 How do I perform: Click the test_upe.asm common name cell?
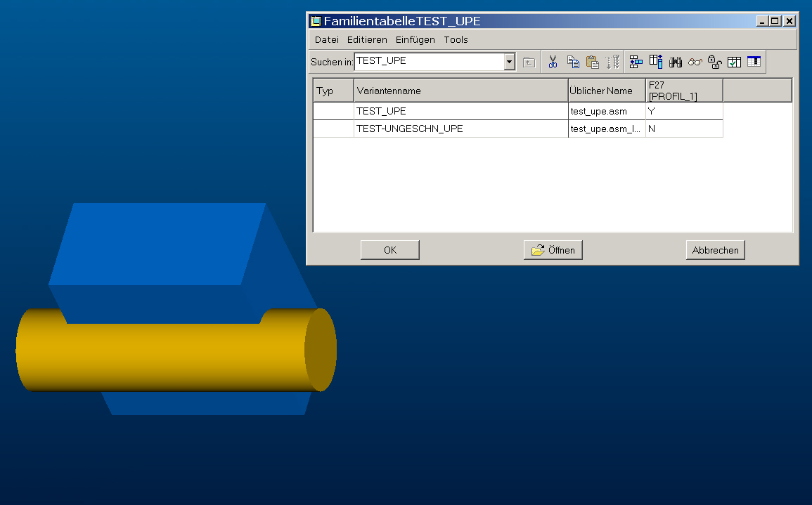click(607, 111)
